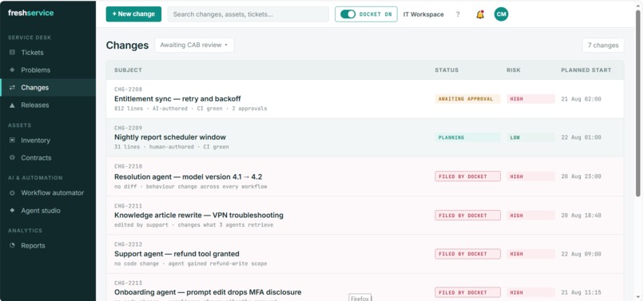
Task: Click High risk badge for CHG-2212
Action: coord(531,254)
